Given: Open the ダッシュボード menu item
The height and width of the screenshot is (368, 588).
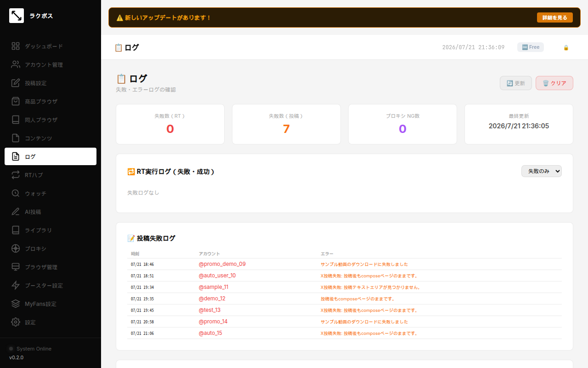Looking at the screenshot, I should tap(51, 46).
